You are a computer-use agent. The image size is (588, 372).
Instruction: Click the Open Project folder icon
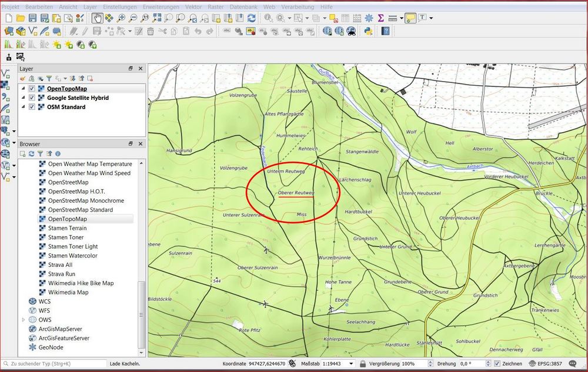point(21,18)
